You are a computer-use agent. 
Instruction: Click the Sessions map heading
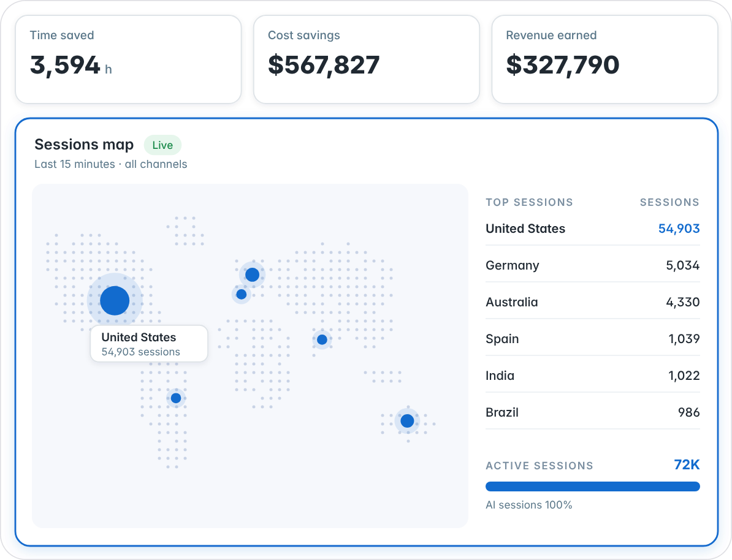[x=84, y=145]
